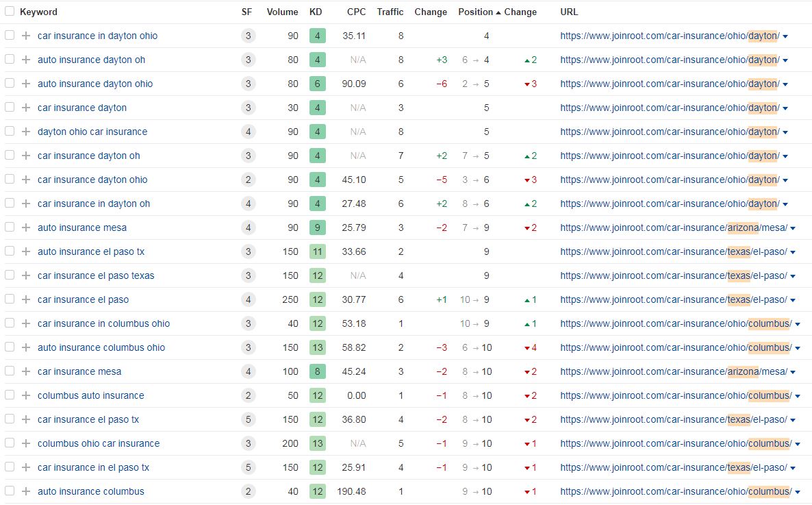Click the Traffic column header
This screenshot has width=812, height=505.
(390, 12)
